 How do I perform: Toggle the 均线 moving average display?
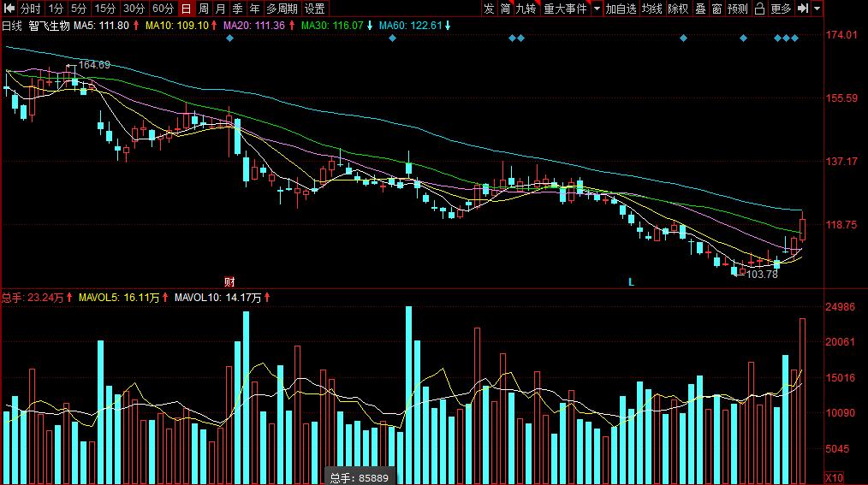(x=652, y=9)
